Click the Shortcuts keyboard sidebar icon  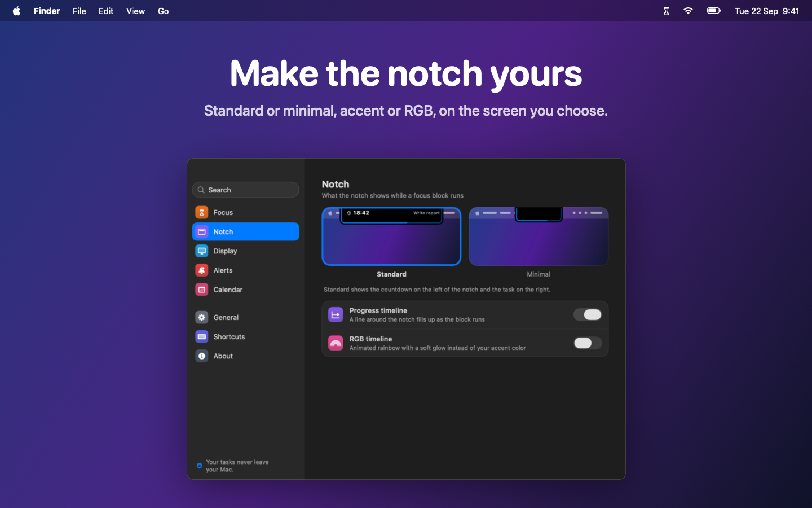point(202,336)
